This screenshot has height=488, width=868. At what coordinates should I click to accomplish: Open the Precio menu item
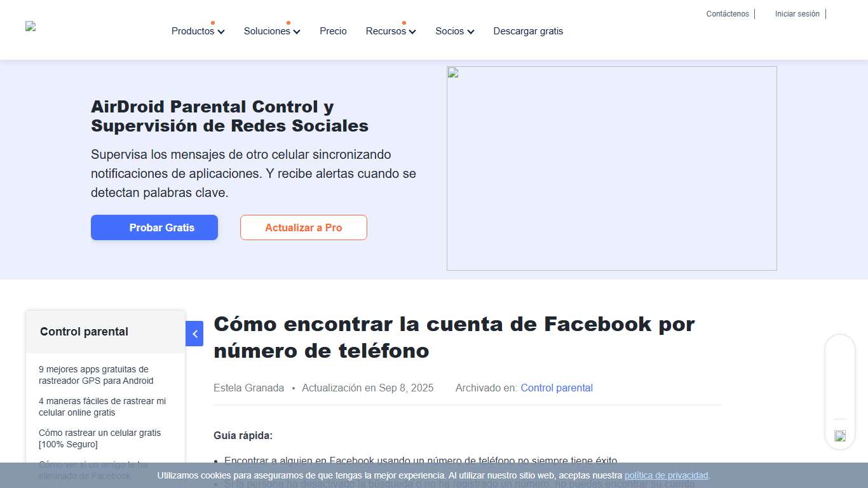click(x=333, y=30)
